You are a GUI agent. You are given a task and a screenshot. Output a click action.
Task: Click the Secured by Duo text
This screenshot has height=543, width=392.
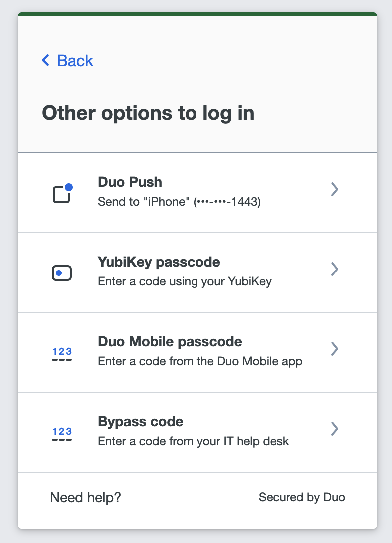302,497
